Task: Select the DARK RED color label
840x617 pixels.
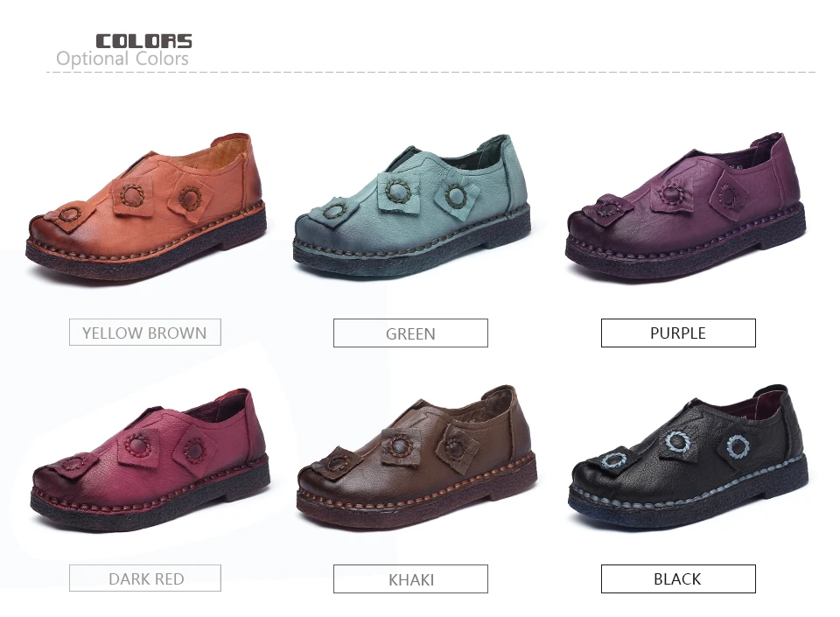Action: (x=144, y=578)
